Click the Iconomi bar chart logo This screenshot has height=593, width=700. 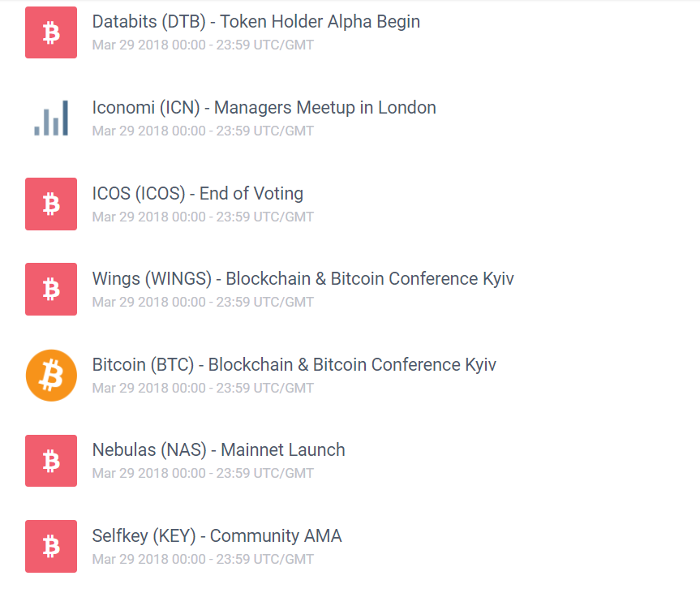click(51, 118)
